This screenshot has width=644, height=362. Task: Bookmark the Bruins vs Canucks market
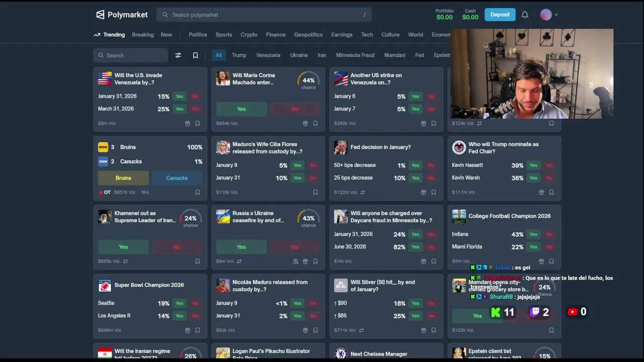197,192
